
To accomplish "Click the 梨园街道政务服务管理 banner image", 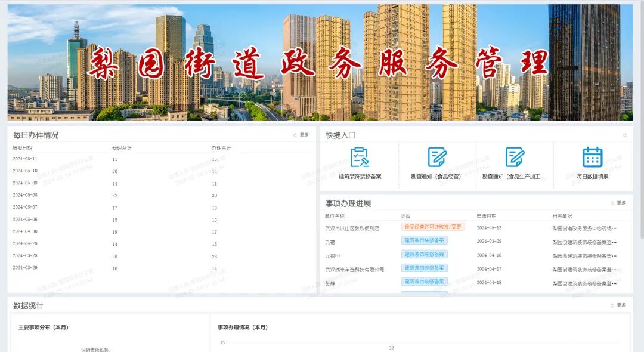I will 320,63.
